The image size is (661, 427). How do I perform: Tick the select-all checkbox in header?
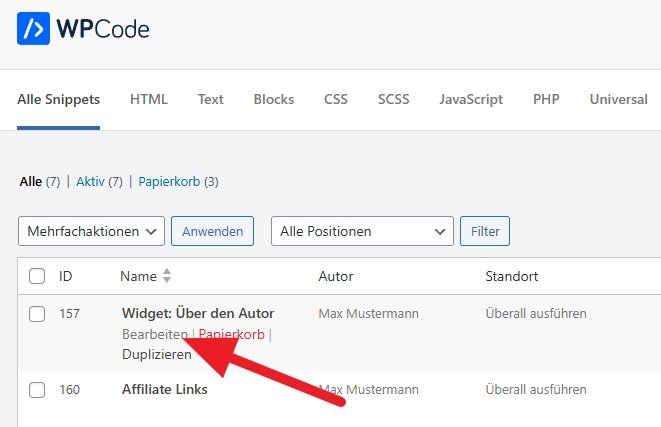tap(37, 276)
